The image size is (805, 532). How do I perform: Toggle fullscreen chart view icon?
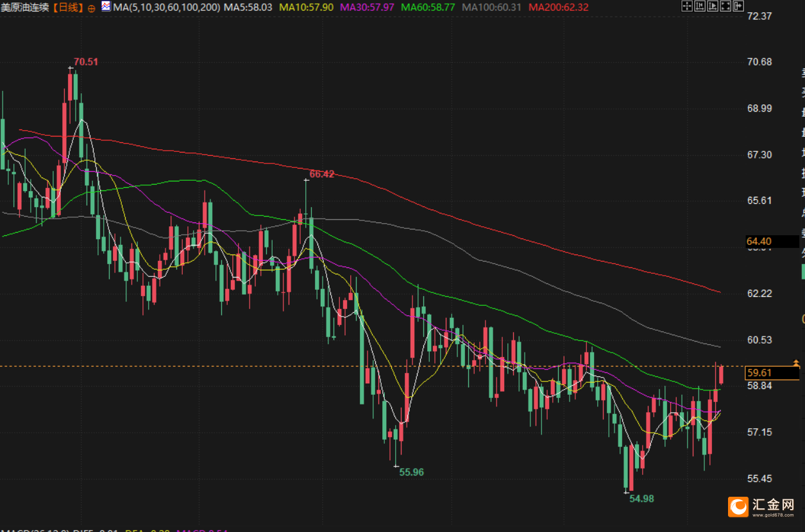point(725,6)
